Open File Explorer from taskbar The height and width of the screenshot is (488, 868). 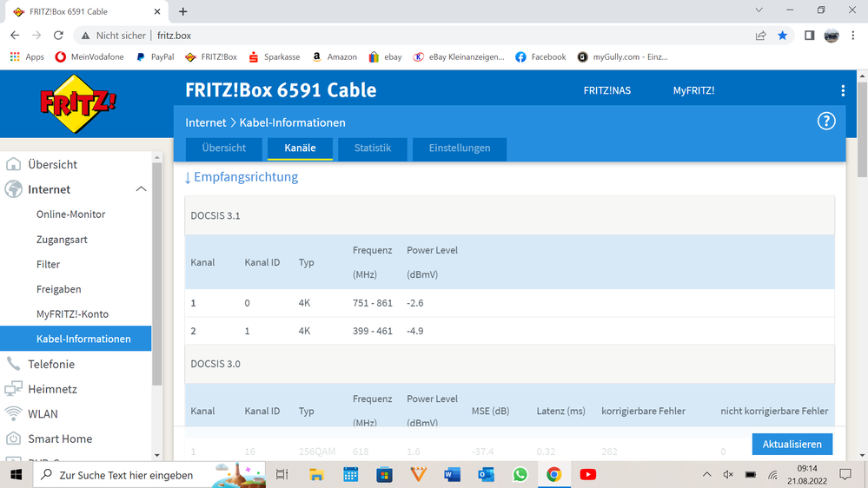point(316,475)
